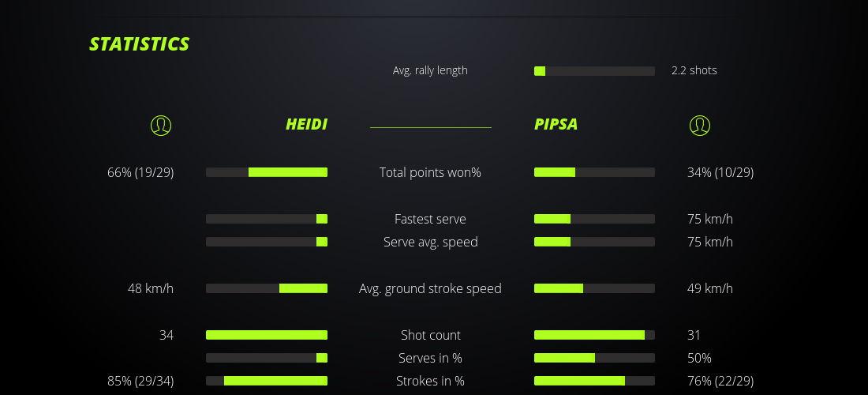Click Heidi's Avg. ground stroke speed bar
Image resolution: width=868 pixels, height=395 pixels.
pos(267,288)
